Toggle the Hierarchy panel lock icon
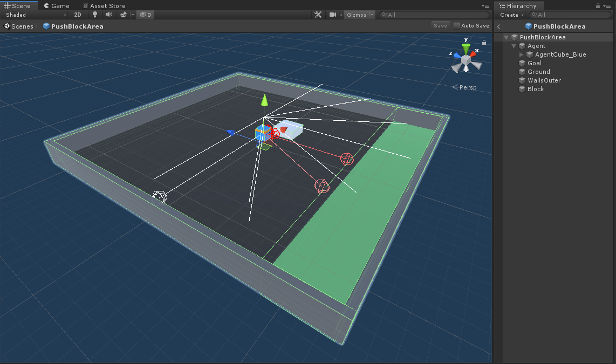616x364 pixels. 598,6
